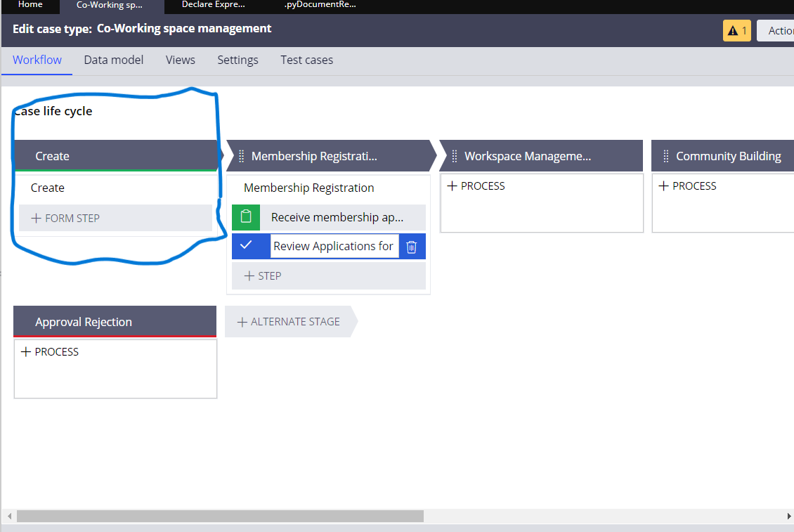Switch to the Data model tab

point(113,60)
